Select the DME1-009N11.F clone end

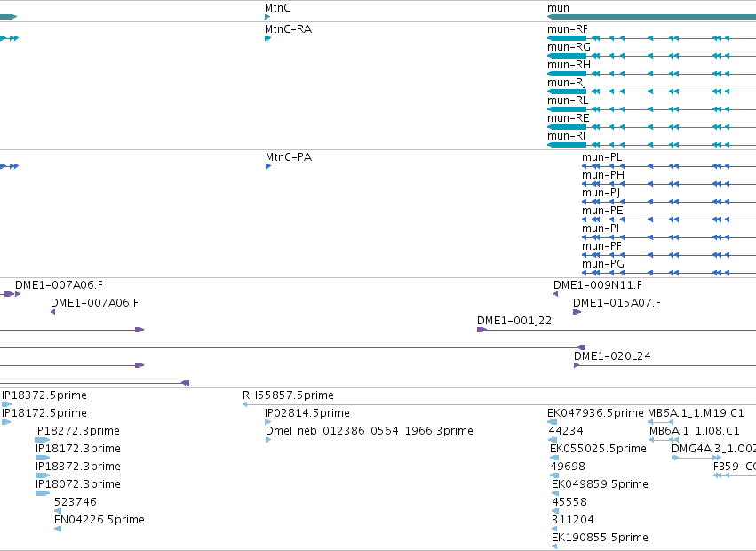(x=598, y=285)
